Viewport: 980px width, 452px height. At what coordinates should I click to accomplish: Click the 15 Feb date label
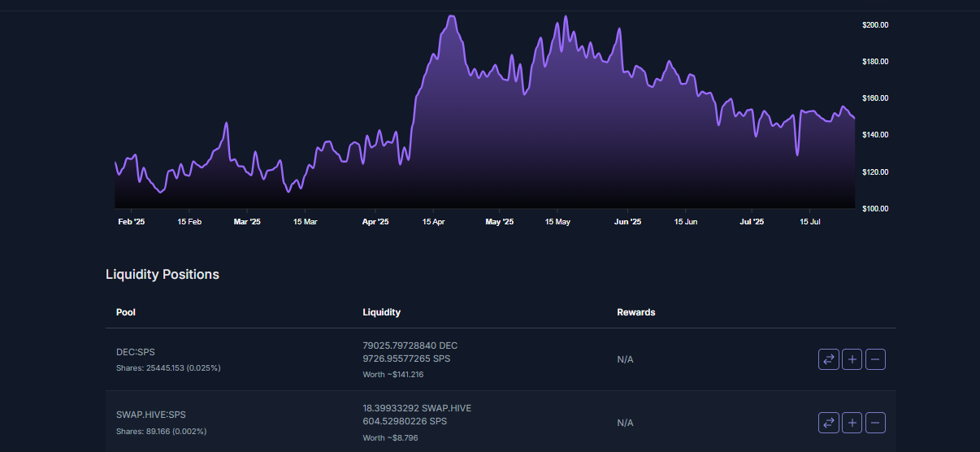[x=189, y=221]
